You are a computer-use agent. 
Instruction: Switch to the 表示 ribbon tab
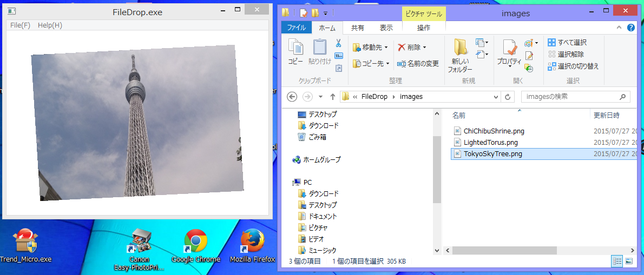[386, 28]
